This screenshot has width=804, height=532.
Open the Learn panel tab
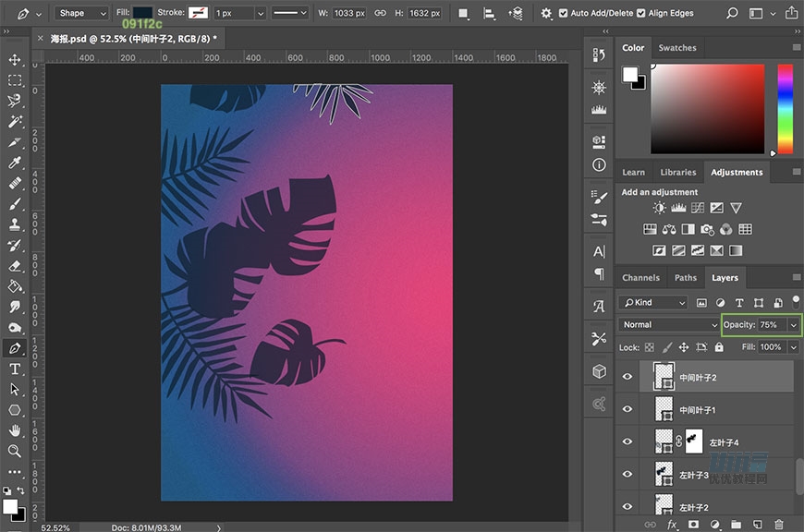tap(633, 172)
